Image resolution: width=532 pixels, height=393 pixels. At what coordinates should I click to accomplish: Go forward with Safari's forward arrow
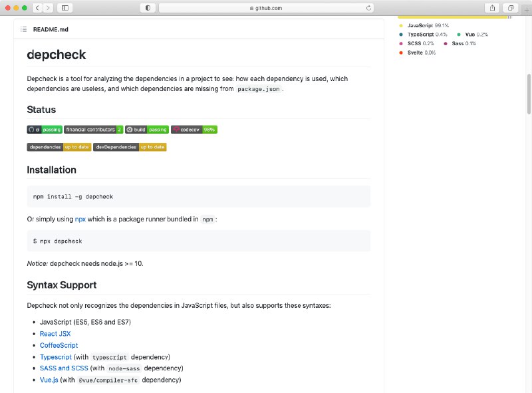(48, 8)
